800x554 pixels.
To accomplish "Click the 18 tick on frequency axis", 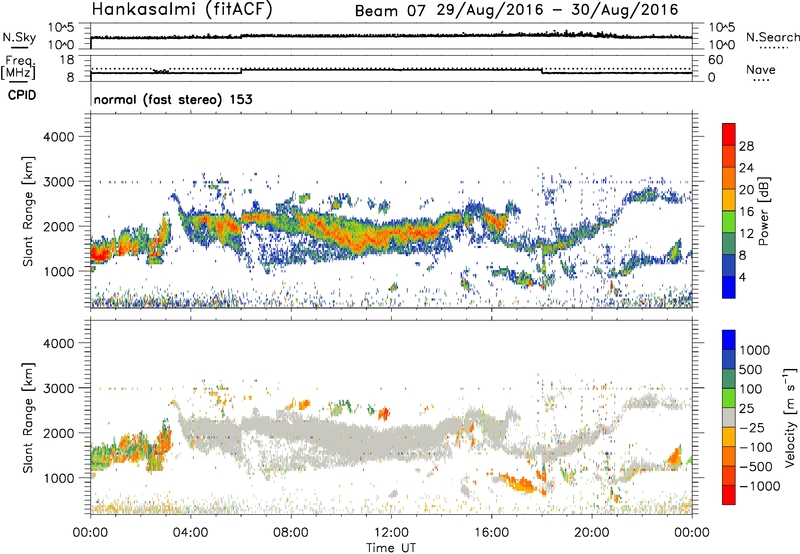I will click(67, 60).
